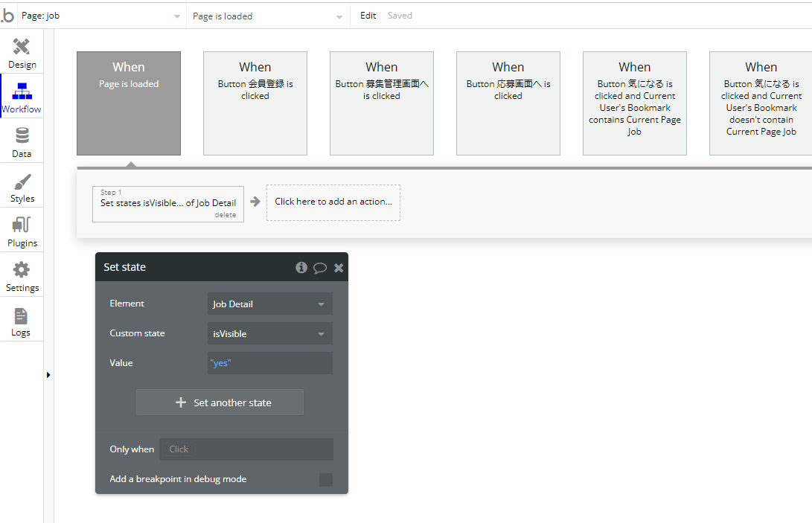Select the event where Bookmark doesn't contain Job
Screen dimensions: 812x523
[x=761, y=103]
